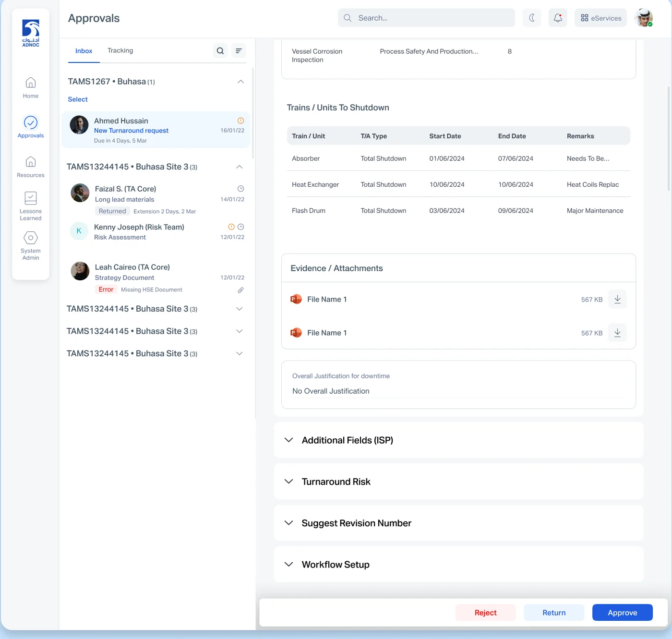The height and width of the screenshot is (639, 672).
Task: Open the user profile avatar
Action: tap(643, 18)
